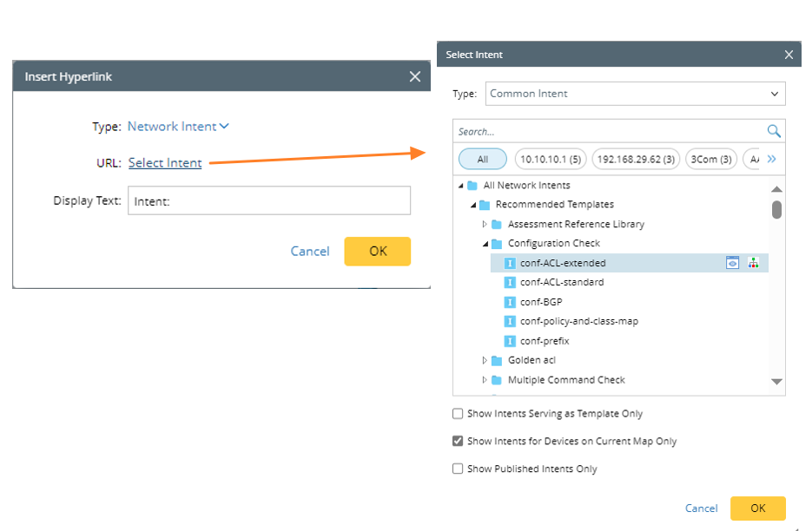Expand the Golden acl folder
Image resolution: width=812 pixels, height=531 pixels.
(x=485, y=360)
